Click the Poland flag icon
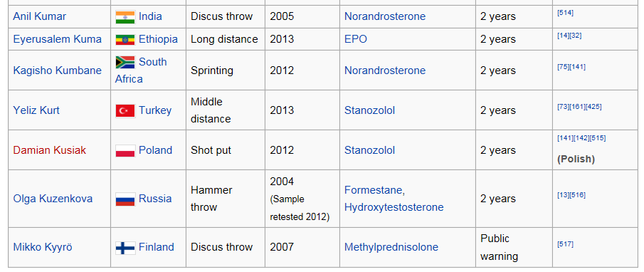This screenshot has height=272, width=644. pyautogui.click(x=125, y=150)
